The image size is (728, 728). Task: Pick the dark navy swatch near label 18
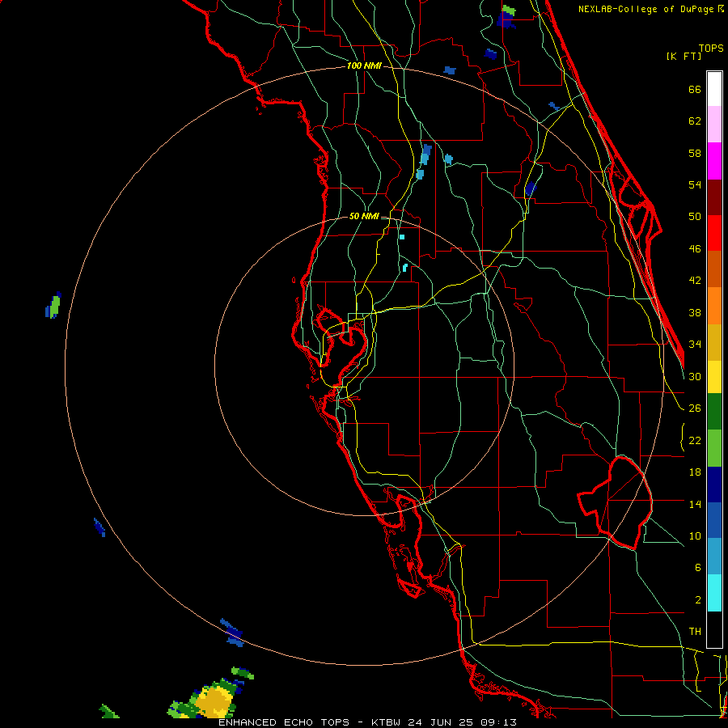coord(714,485)
